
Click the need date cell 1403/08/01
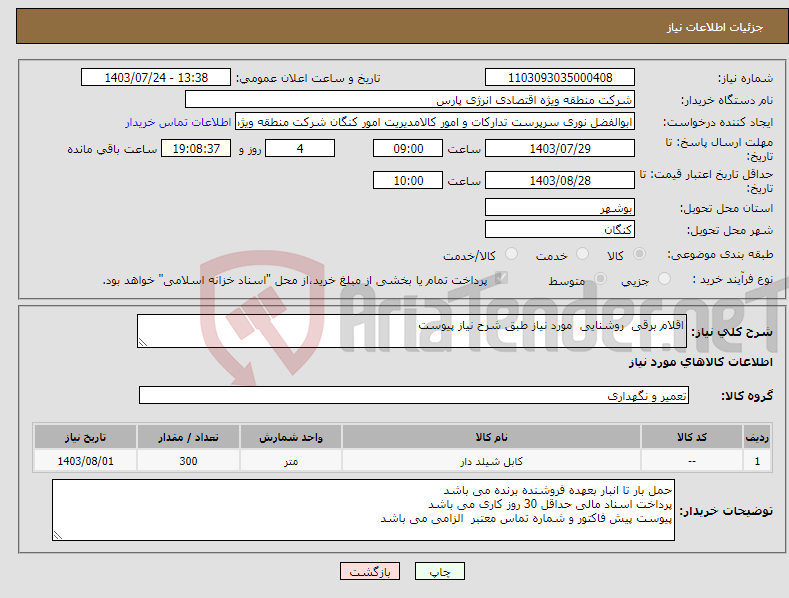pos(86,461)
